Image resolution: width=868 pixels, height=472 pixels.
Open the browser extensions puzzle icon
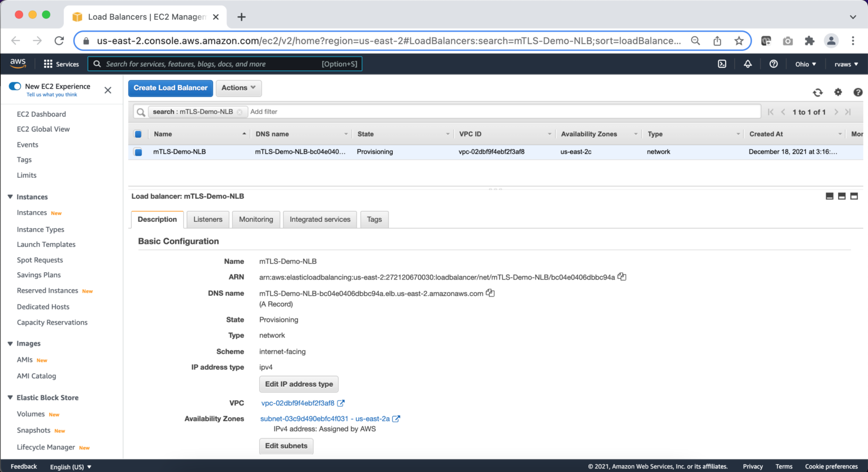pos(809,41)
